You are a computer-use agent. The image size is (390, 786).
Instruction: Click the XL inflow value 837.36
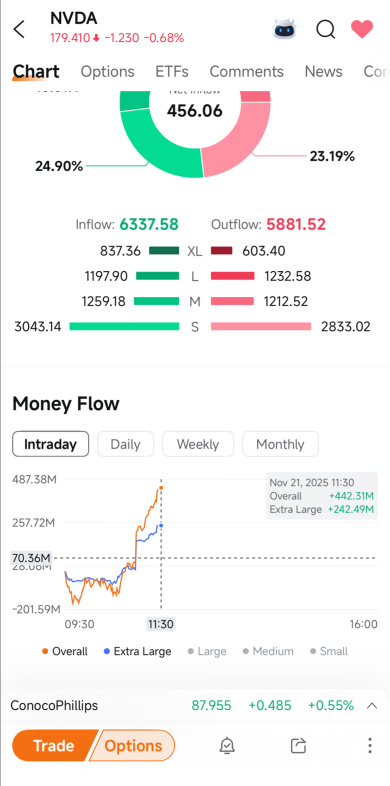120,251
